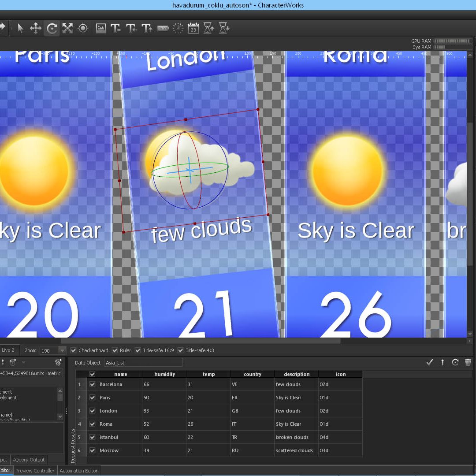This screenshot has width=476, height=476.
Task: Open the small dropdown arrow beside timer icon
Action: [x=23, y=363]
